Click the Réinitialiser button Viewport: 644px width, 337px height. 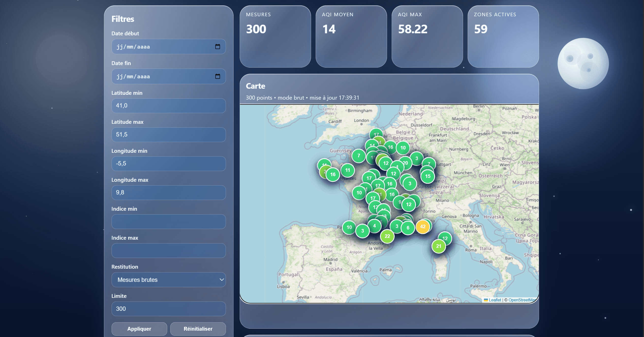[198, 329]
